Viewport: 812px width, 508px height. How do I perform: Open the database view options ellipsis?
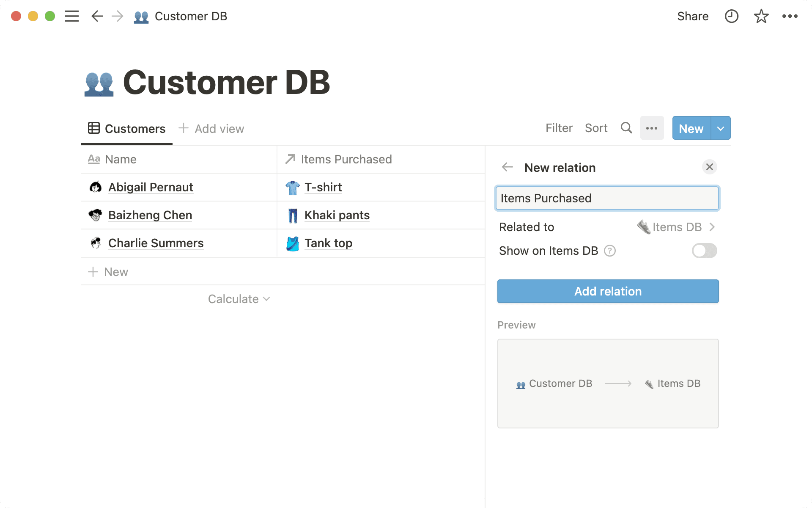coord(652,128)
